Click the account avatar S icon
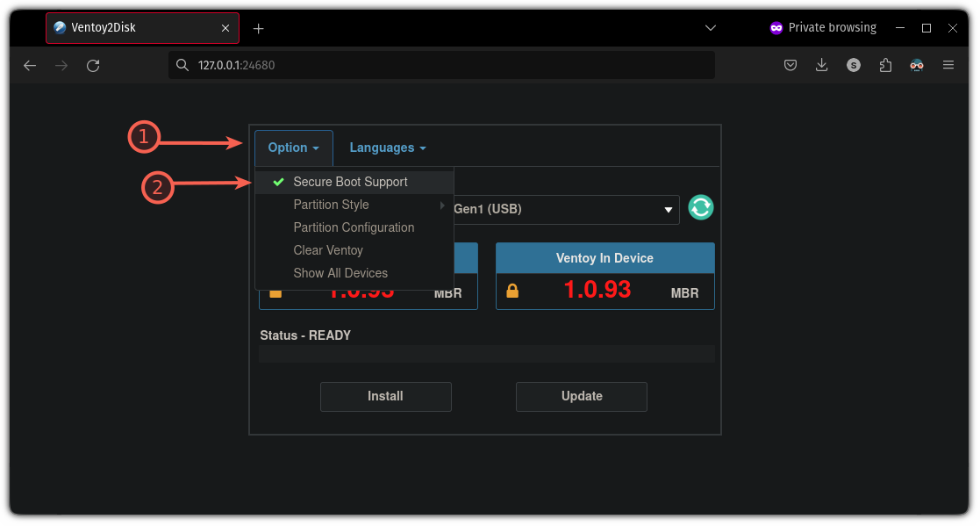 (854, 65)
